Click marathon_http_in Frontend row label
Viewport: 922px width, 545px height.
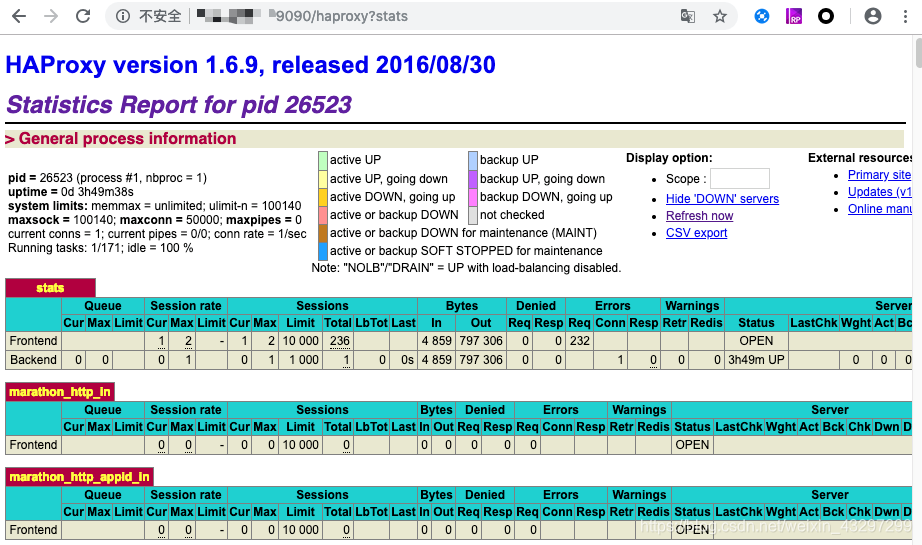pyautogui.click(x=34, y=445)
